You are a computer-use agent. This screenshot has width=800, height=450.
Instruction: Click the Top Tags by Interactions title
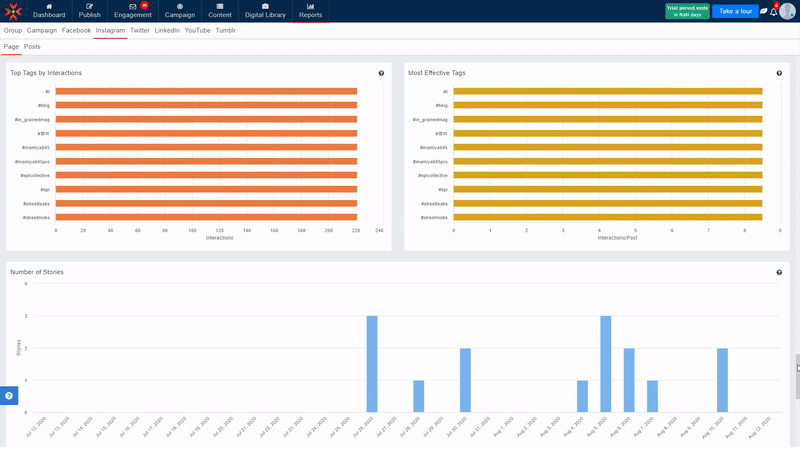click(x=46, y=73)
